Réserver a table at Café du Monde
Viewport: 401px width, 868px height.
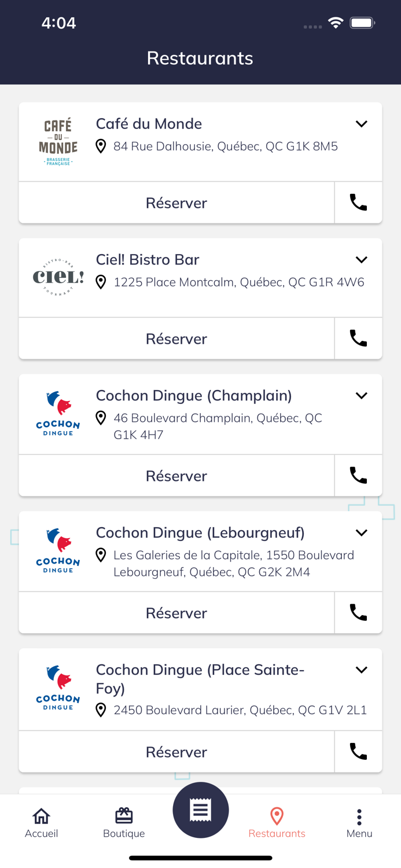tap(176, 203)
